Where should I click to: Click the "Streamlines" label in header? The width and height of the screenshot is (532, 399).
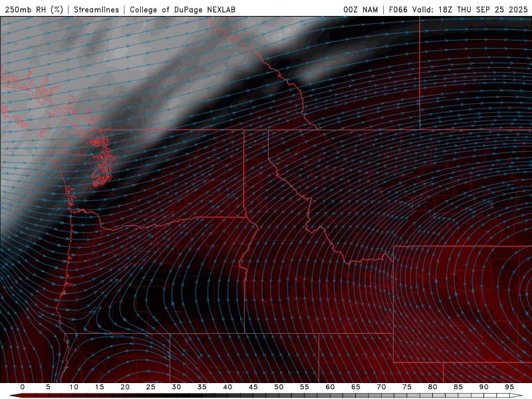tap(96, 9)
